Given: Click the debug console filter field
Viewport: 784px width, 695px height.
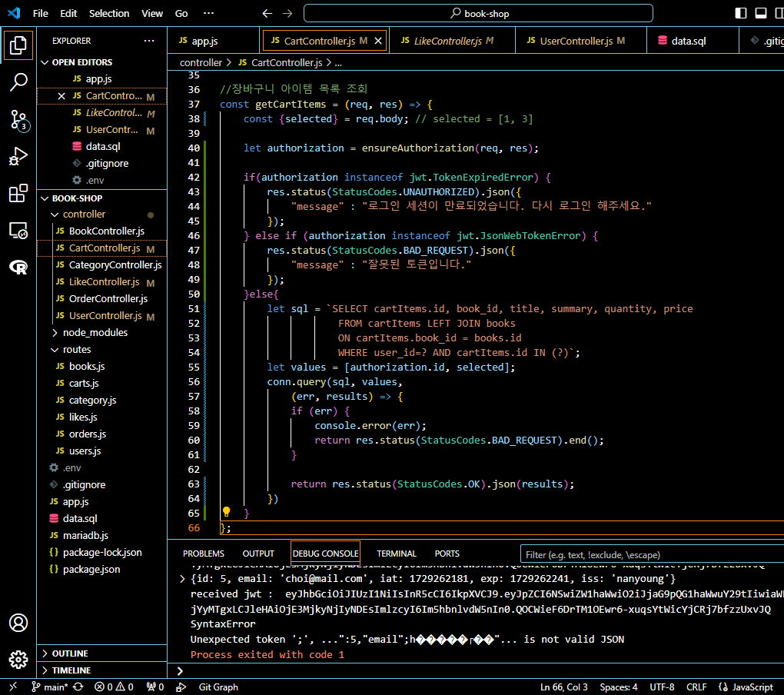Looking at the screenshot, I should click(x=652, y=554).
